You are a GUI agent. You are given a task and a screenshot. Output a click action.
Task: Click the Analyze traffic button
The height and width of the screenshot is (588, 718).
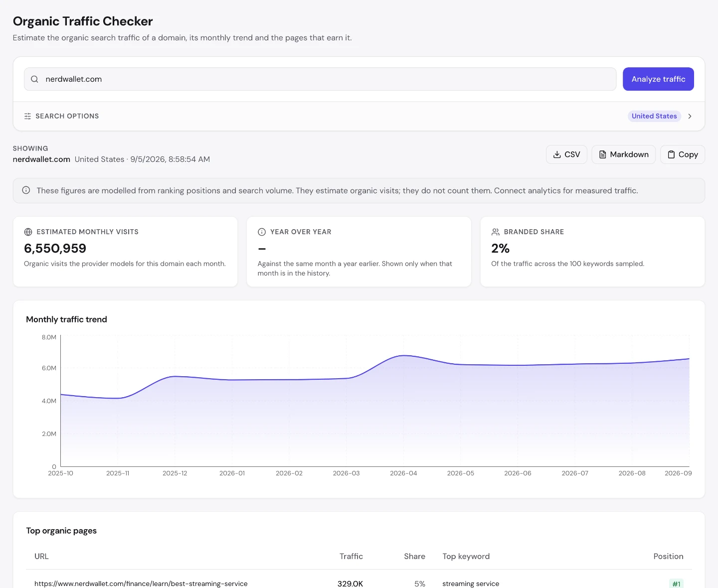coord(658,79)
